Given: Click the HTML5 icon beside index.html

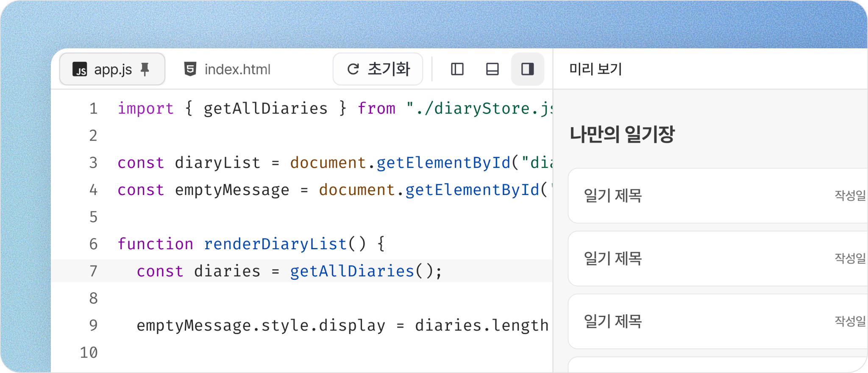Looking at the screenshot, I should tap(190, 69).
